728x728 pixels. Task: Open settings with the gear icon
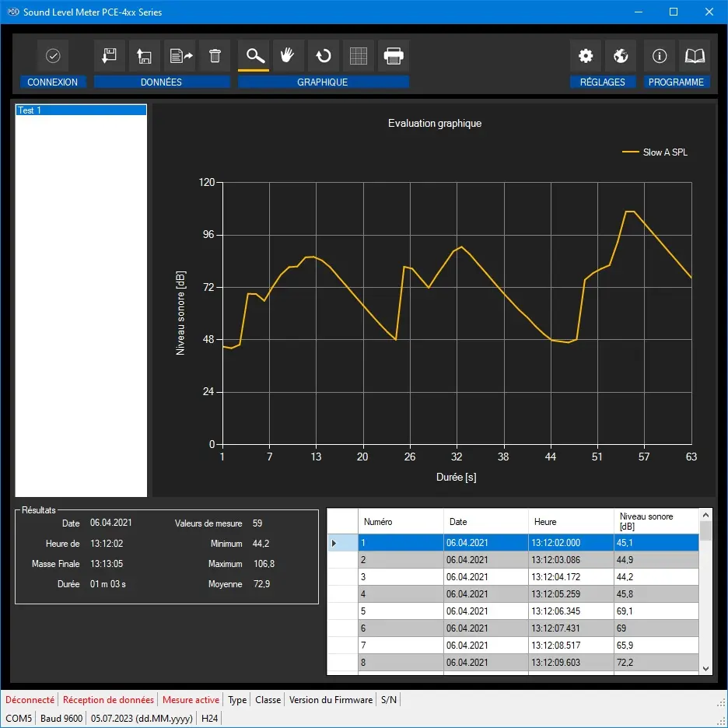coord(586,56)
